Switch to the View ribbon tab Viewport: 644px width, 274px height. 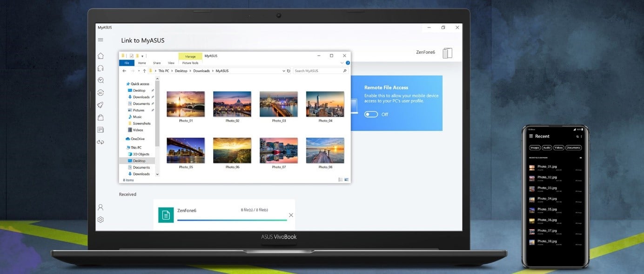pyautogui.click(x=171, y=63)
